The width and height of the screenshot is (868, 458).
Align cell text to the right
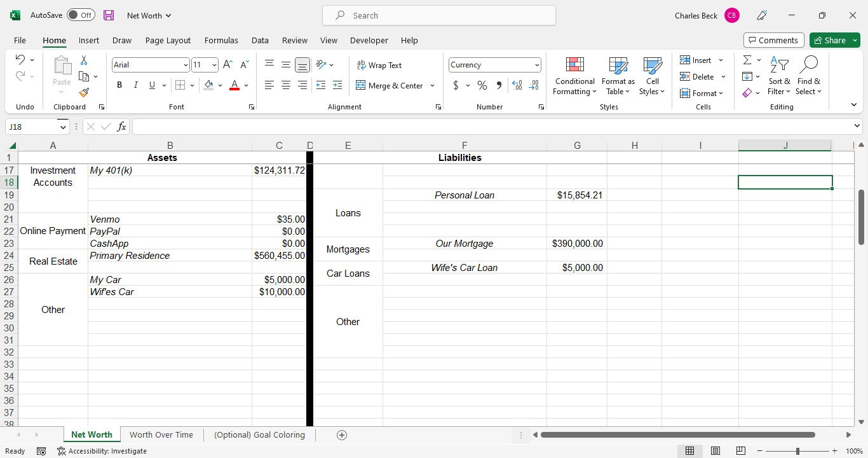tap(302, 85)
